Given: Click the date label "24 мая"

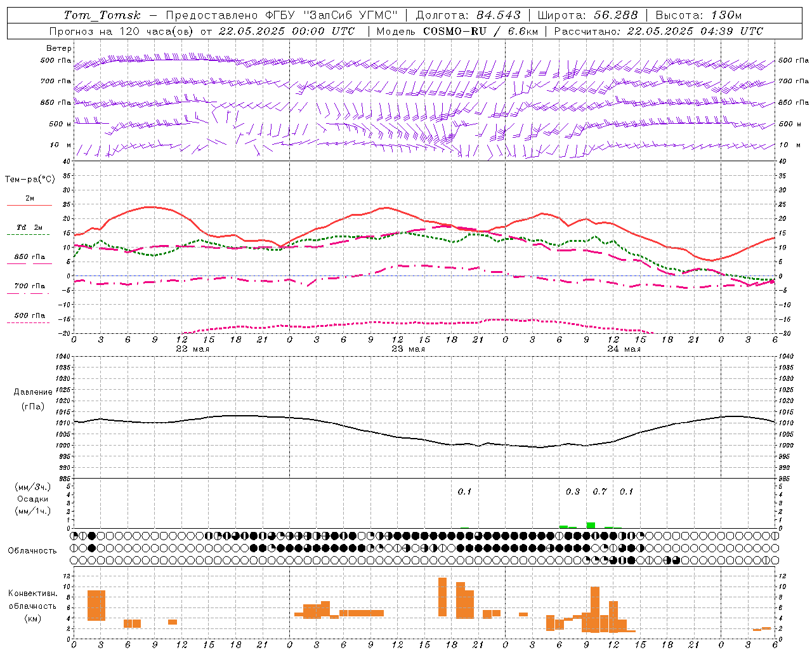Looking at the screenshot, I should click(624, 349).
